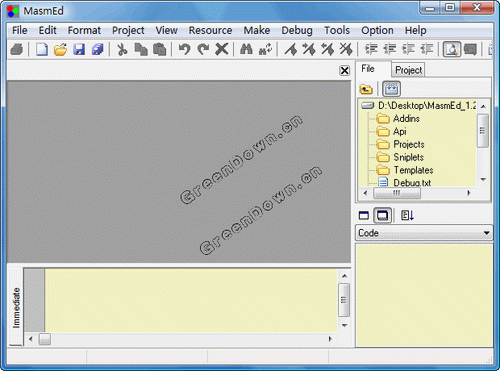Save the file with the floppy icon
500x371 pixels.
[79, 50]
